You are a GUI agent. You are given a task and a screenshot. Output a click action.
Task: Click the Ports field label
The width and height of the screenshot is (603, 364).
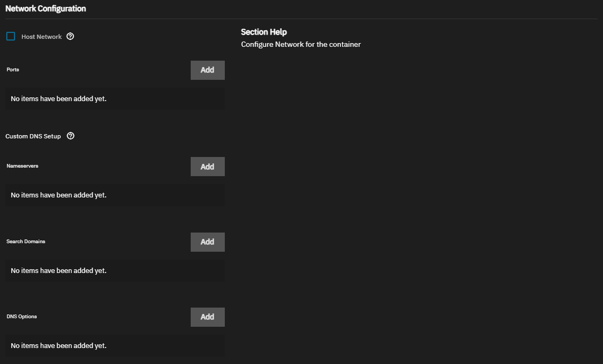(13, 70)
